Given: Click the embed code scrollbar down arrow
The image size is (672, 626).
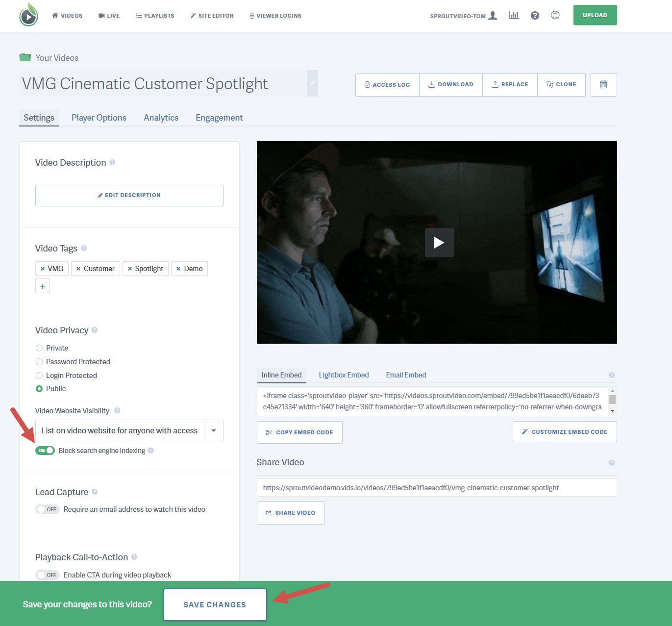Looking at the screenshot, I should coord(612,411).
